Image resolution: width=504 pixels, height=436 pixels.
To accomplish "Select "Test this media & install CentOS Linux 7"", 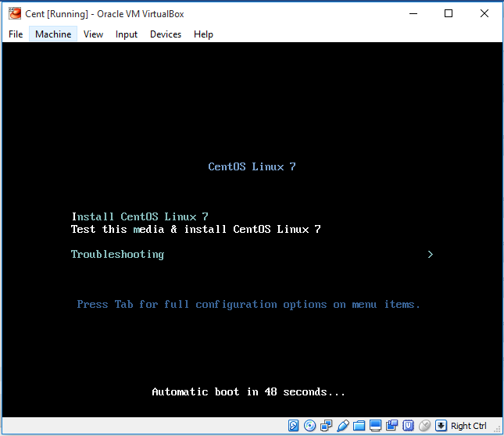I will (x=196, y=229).
